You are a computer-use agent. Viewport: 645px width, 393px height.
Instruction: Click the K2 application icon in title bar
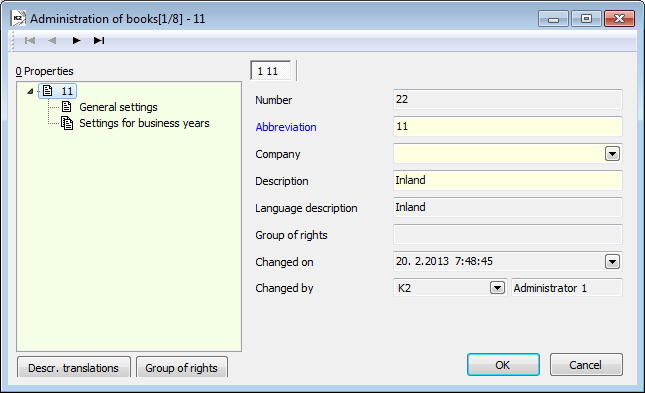point(18,19)
